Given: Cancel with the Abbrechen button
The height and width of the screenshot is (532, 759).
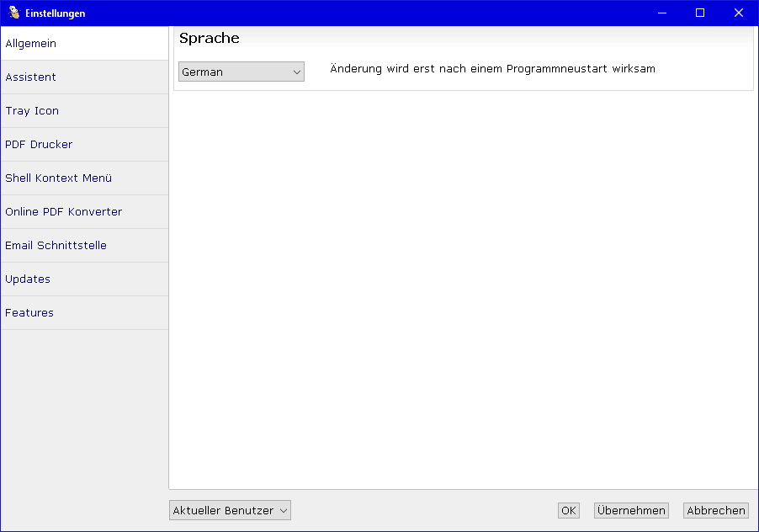Looking at the screenshot, I should coord(715,510).
